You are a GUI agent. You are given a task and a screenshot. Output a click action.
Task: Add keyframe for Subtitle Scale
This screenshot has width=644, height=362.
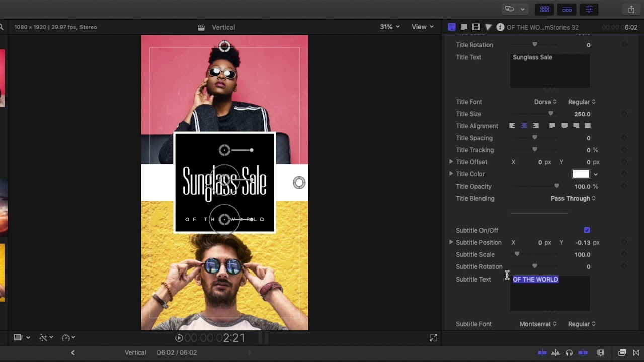coord(624,254)
